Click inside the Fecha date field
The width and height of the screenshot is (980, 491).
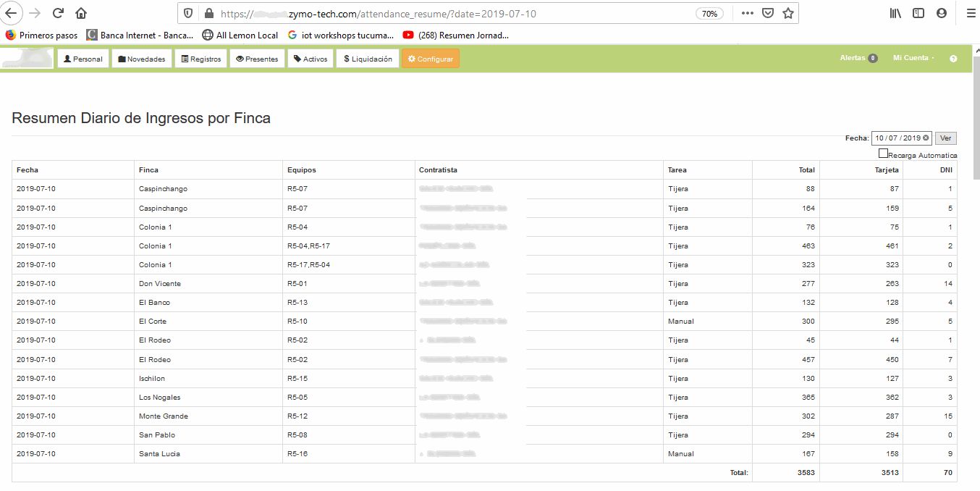pos(896,138)
